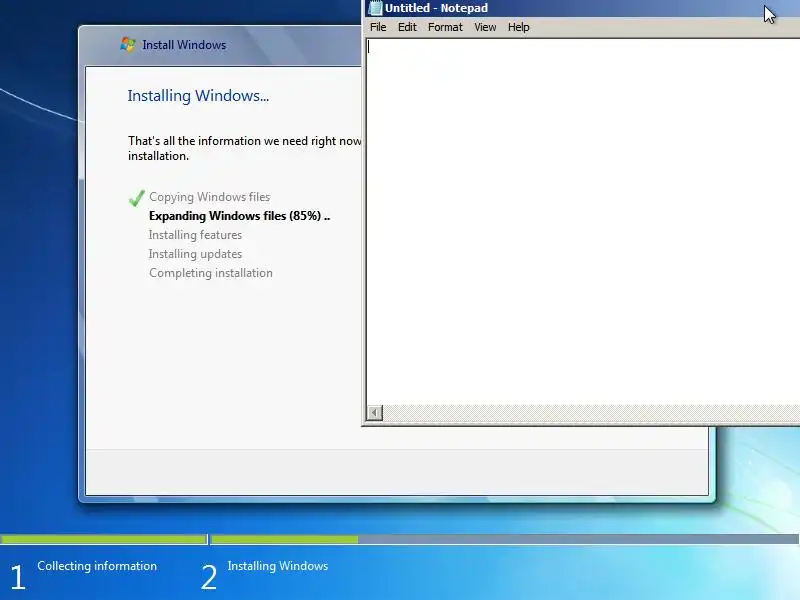The image size is (800, 600).
Task: Click the Installing Windows progress bar at bottom
Action: tap(505, 539)
